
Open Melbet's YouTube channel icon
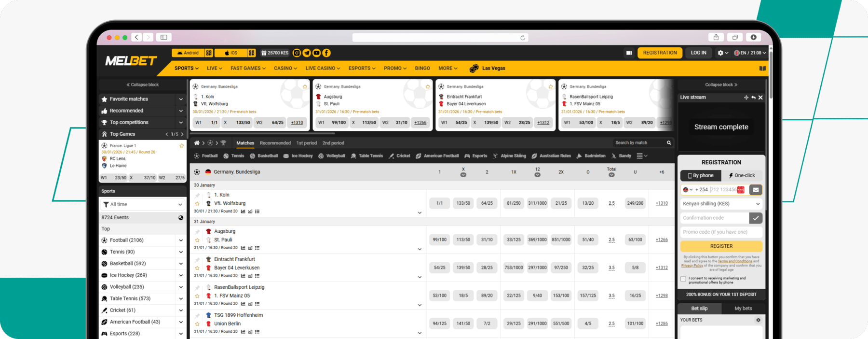(316, 53)
